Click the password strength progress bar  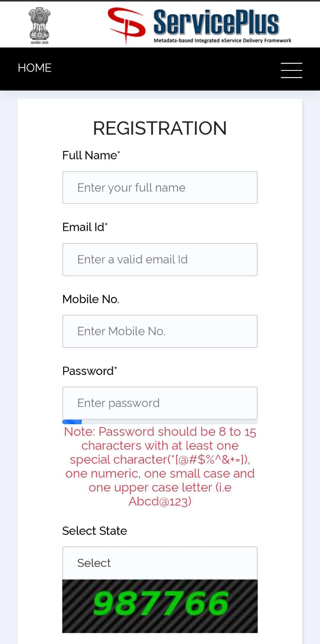click(160, 422)
